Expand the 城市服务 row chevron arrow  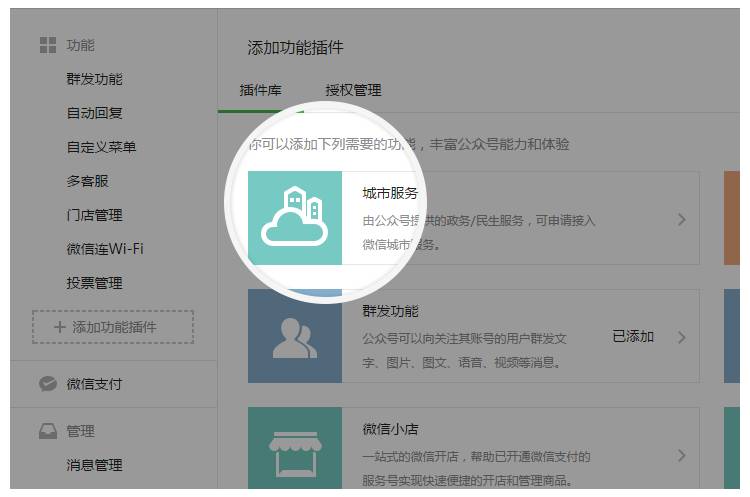click(x=682, y=219)
